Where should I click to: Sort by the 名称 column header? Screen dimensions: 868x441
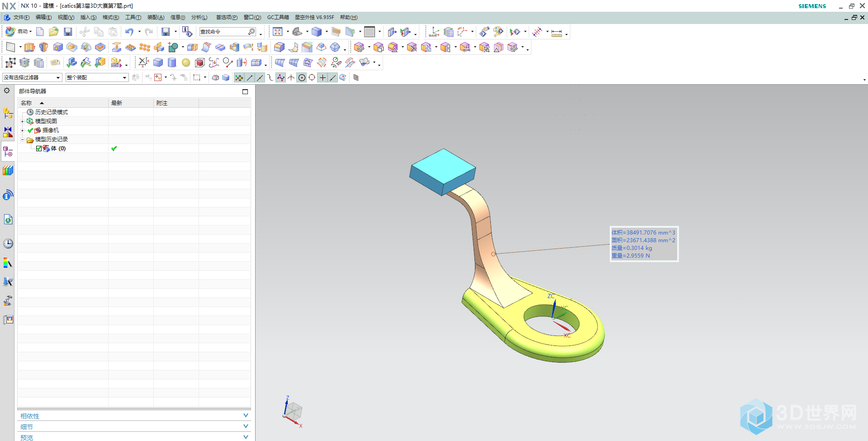(x=63, y=103)
